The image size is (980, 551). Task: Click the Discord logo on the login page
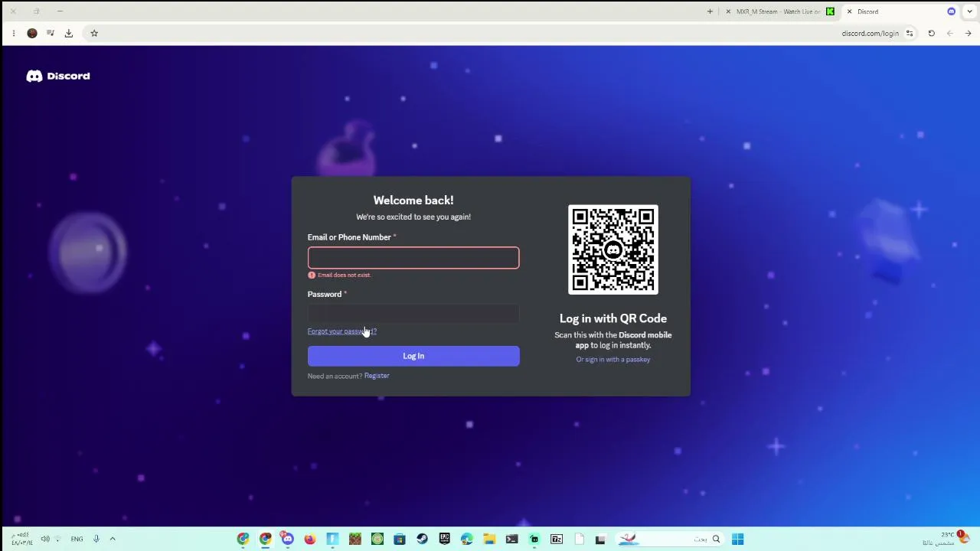click(x=58, y=76)
